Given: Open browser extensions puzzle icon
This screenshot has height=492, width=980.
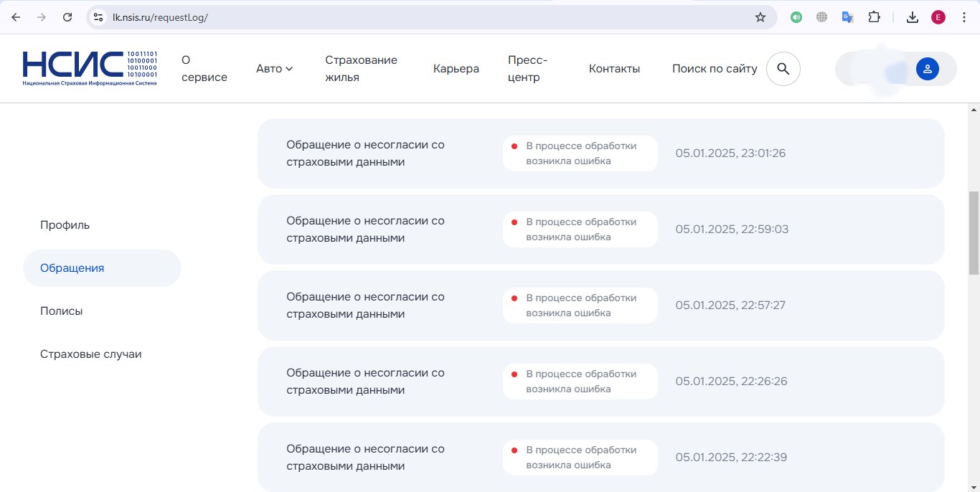Looking at the screenshot, I should [x=874, y=17].
